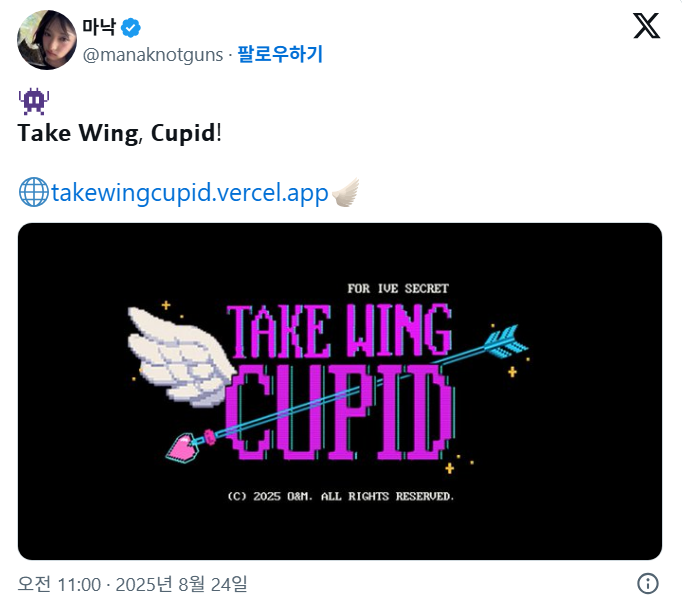The height and width of the screenshot is (605, 682).
Task: Follow the account via 팔로우하기
Action: (280, 54)
